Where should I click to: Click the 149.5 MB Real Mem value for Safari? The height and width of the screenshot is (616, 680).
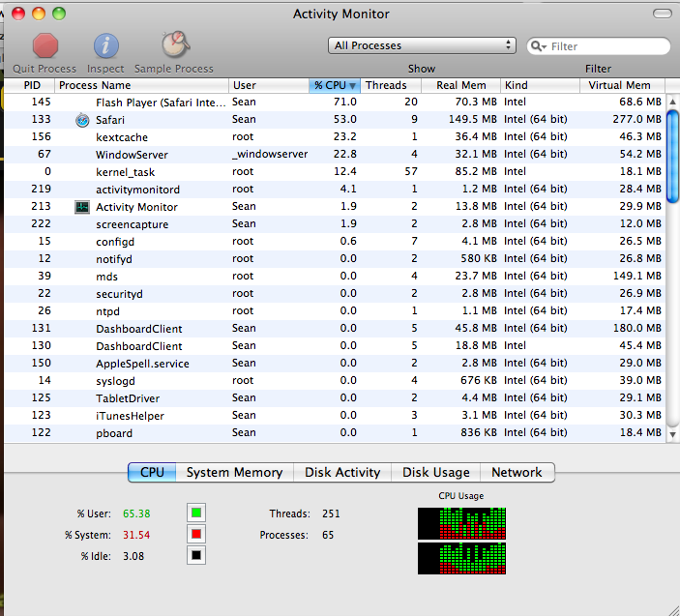click(x=473, y=119)
